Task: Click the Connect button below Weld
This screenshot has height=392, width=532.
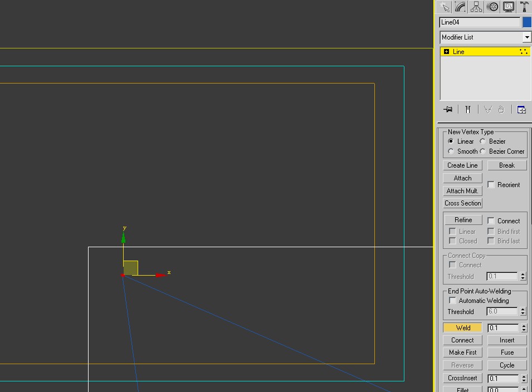Action: [x=462, y=340]
